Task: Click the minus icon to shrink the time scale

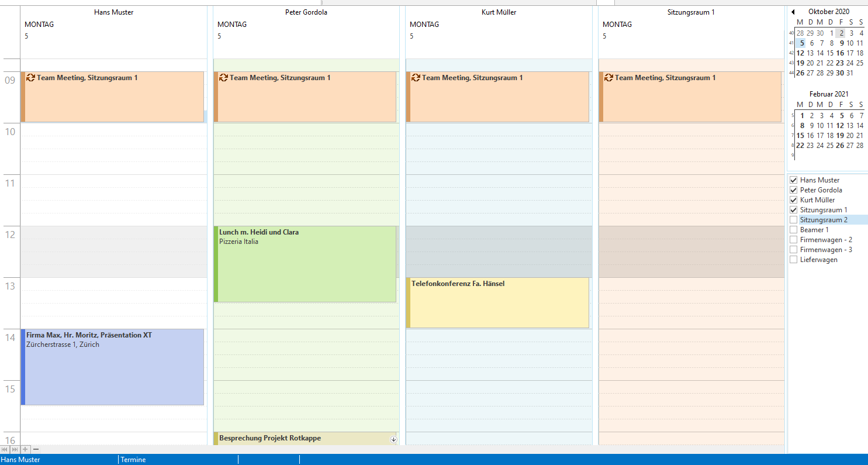Action: click(x=36, y=449)
